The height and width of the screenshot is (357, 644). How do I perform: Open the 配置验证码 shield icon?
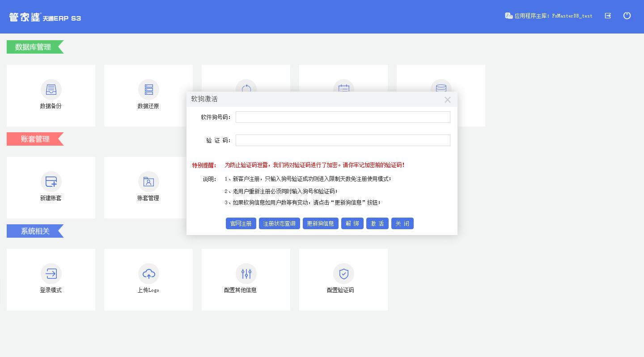(x=343, y=273)
